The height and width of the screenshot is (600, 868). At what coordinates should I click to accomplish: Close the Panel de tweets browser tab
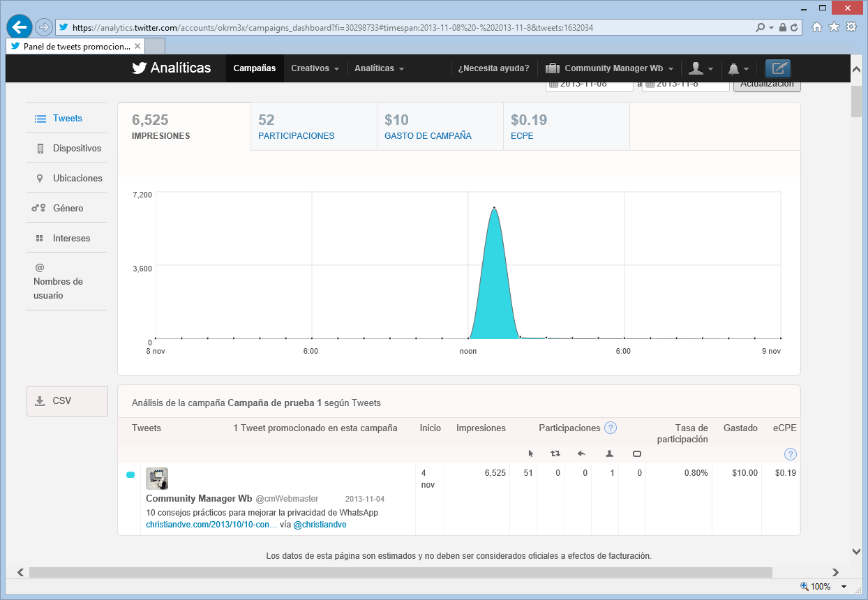coord(137,46)
